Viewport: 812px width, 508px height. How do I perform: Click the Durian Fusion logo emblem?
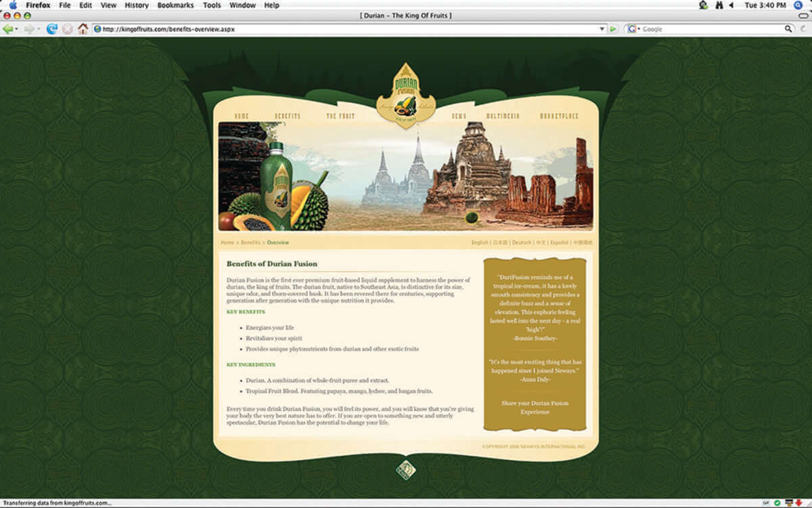point(405,95)
